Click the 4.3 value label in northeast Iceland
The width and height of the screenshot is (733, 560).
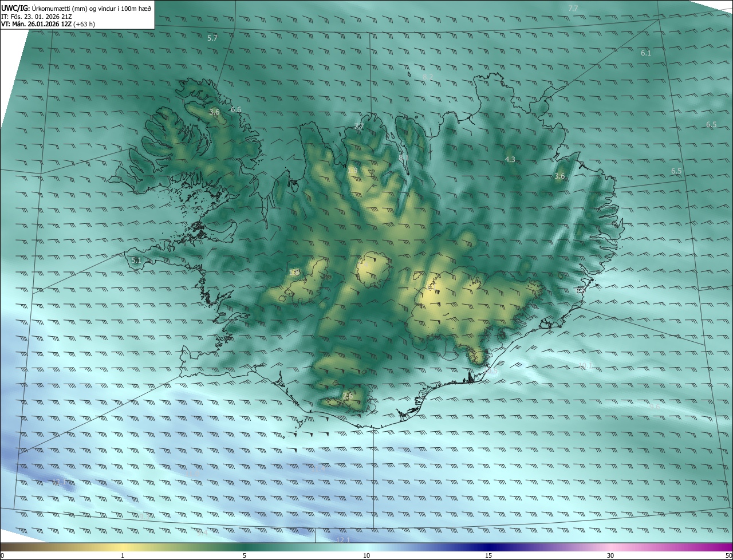[x=510, y=159]
